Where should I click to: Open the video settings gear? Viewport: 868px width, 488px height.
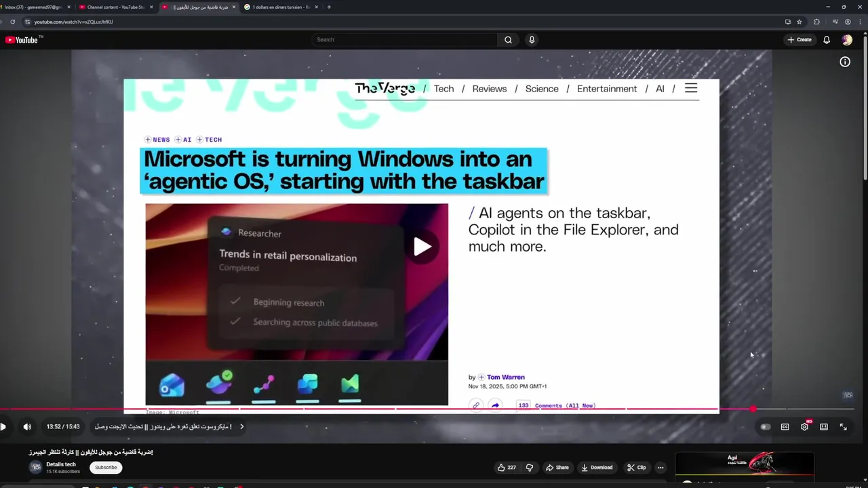click(x=804, y=427)
